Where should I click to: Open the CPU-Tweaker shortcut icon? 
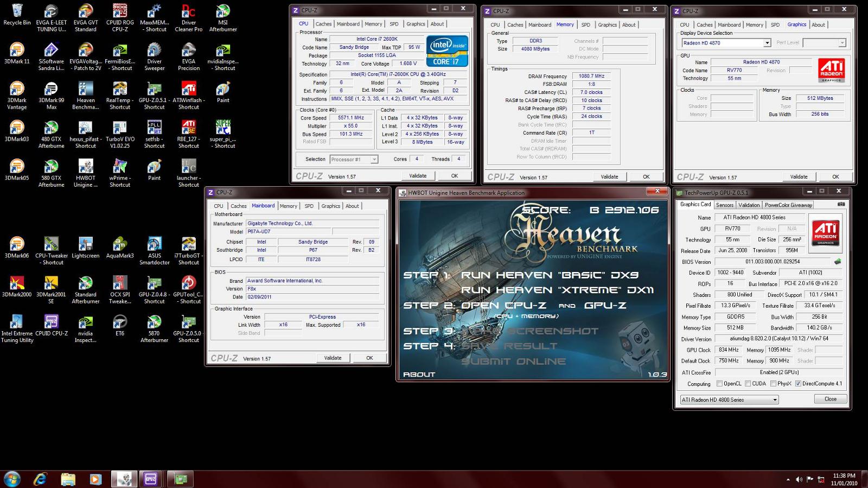(x=52, y=251)
